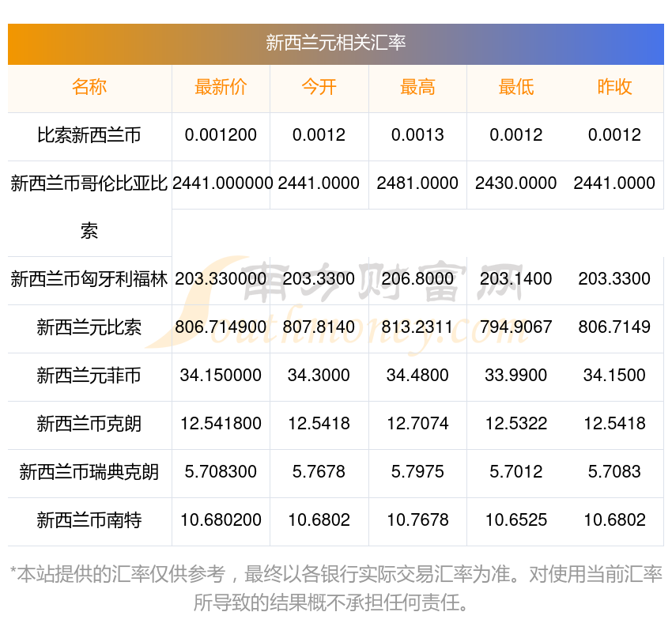
Task: Select the 今开 column header
Action: (319, 87)
